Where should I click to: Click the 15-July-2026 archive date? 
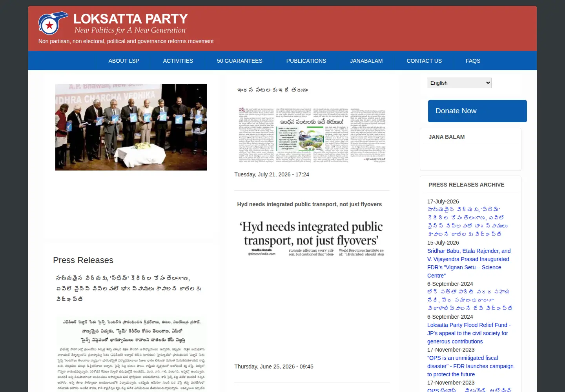pyautogui.click(x=443, y=243)
